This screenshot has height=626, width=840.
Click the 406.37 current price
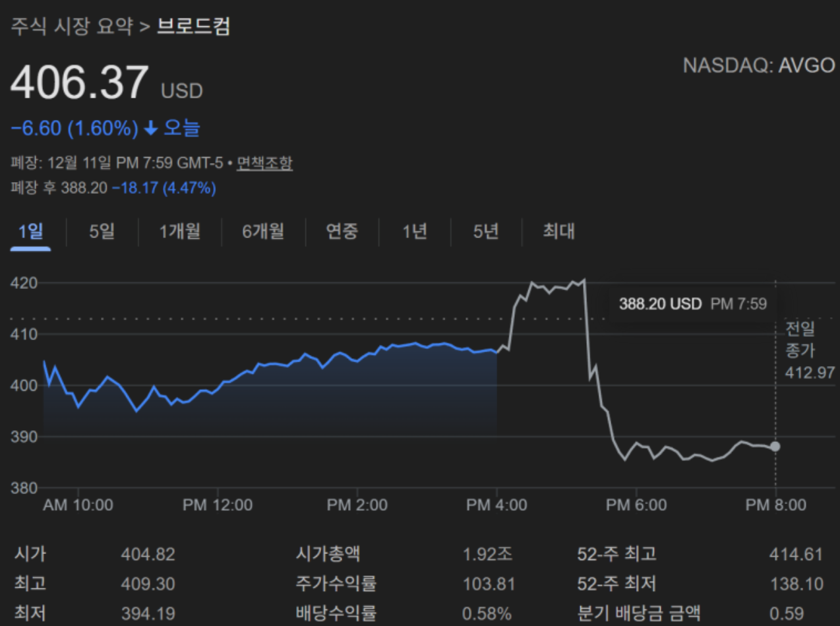pyautogui.click(x=79, y=82)
